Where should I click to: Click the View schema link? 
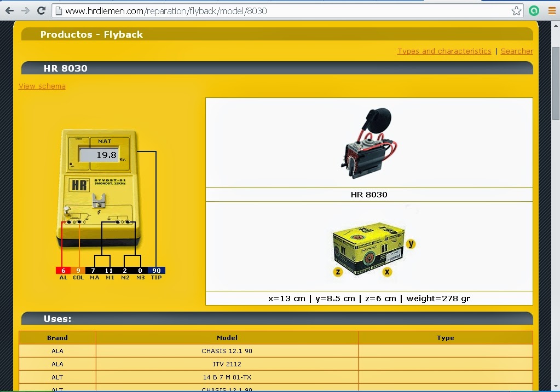[x=42, y=86]
